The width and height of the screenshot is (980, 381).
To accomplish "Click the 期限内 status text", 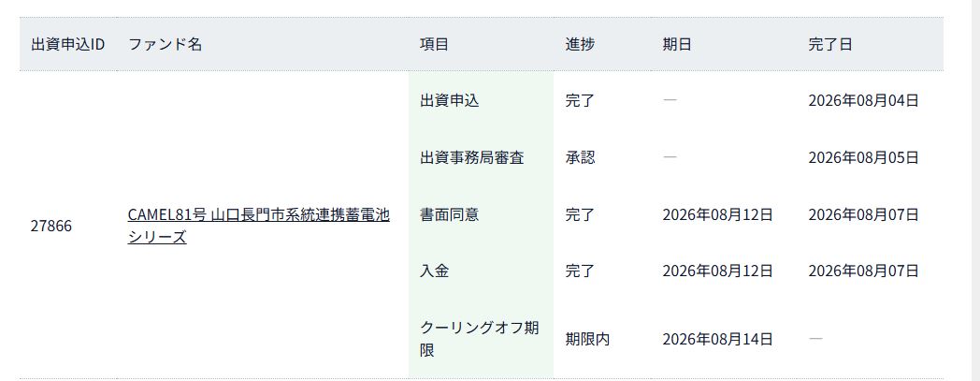I will point(587,339).
